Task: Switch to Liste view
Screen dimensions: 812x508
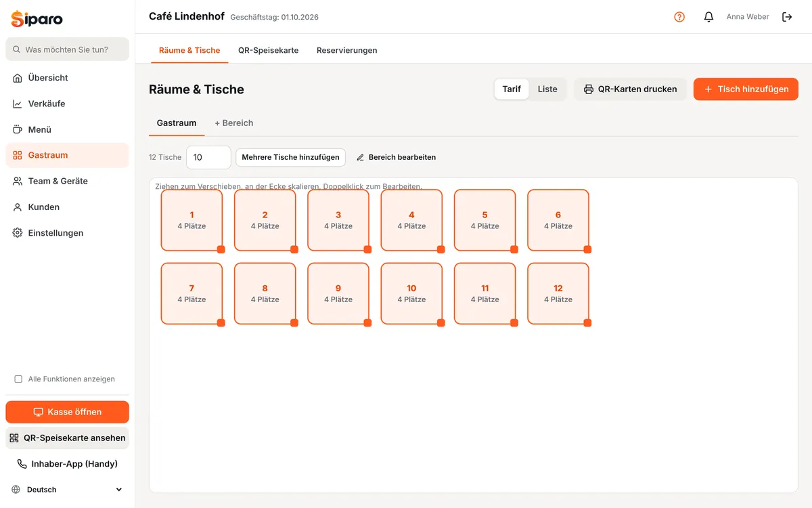Action: tap(547, 89)
